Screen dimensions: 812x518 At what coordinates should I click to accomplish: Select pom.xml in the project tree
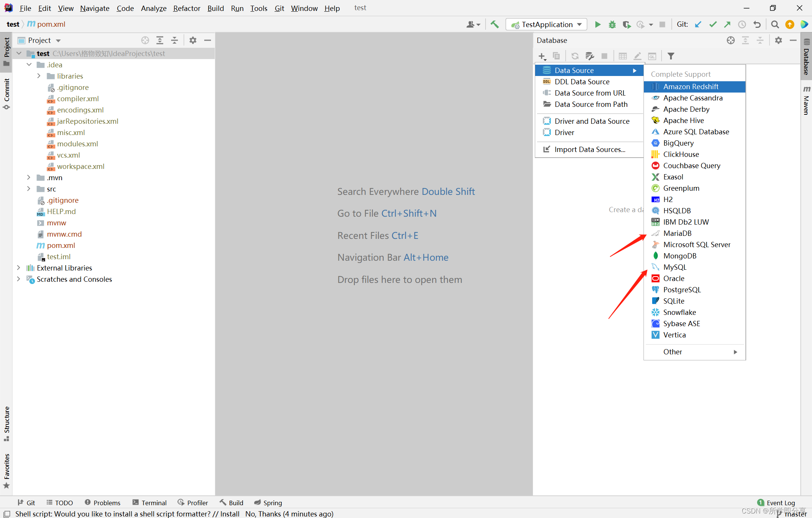click(x=61, y=245)
